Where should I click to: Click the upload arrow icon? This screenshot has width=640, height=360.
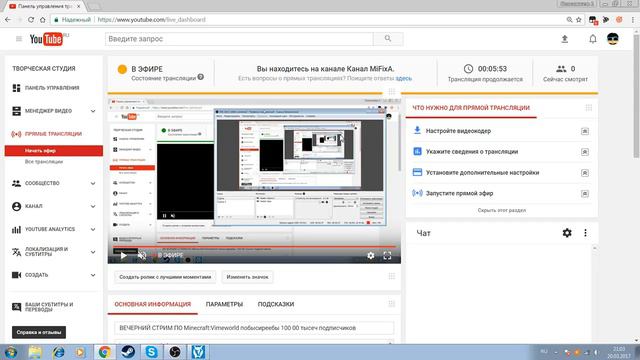click(x=564, y=39)
